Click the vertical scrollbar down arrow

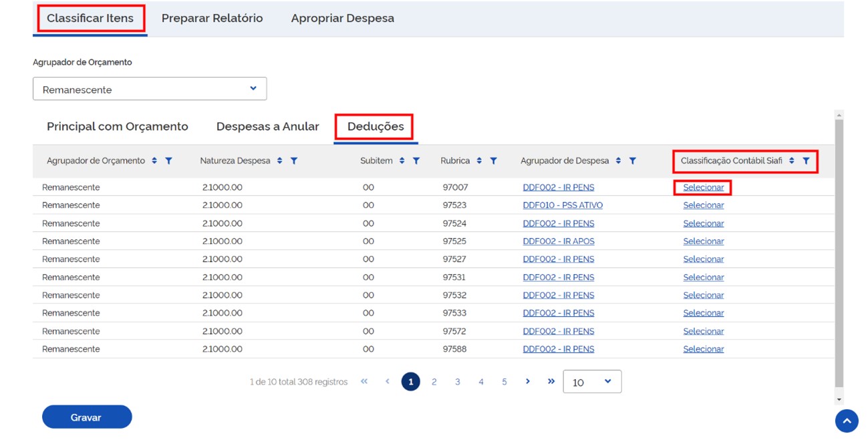(839, 399)
